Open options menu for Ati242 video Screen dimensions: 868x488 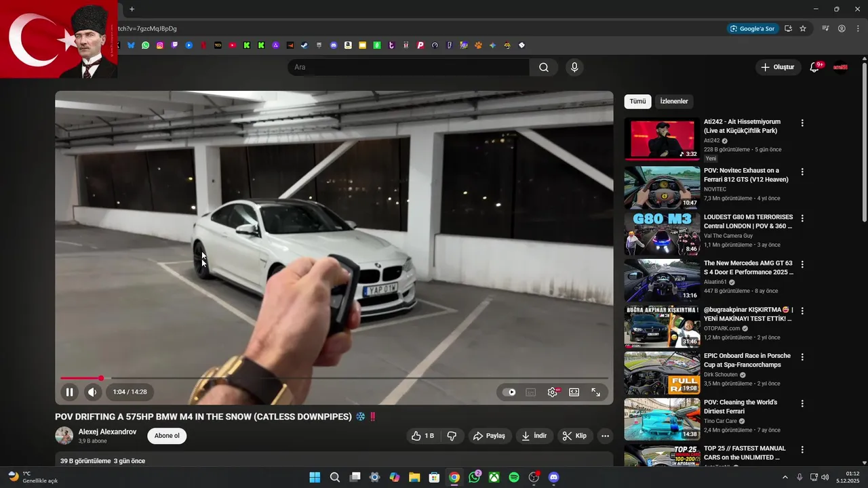point(802,123)
